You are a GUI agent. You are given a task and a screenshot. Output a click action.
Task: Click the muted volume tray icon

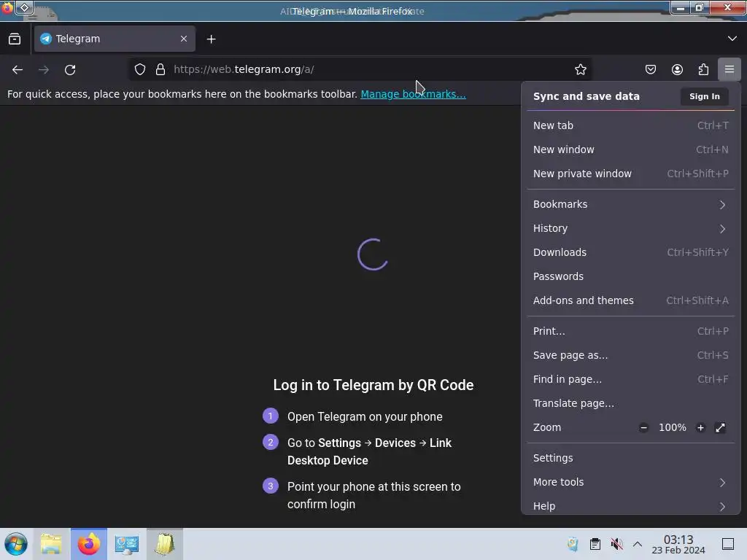[x=617, y=544]
